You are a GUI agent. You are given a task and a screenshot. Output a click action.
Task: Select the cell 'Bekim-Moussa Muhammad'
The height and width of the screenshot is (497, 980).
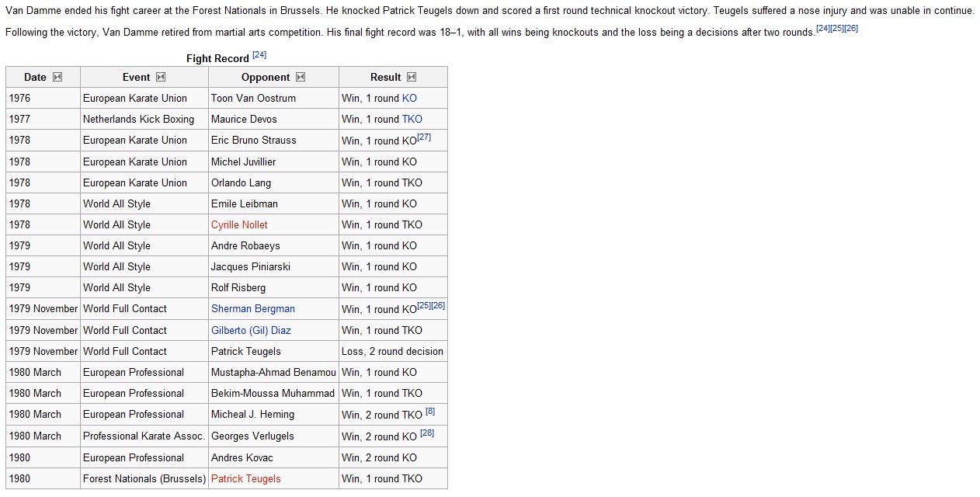click(x=273, y=393)
